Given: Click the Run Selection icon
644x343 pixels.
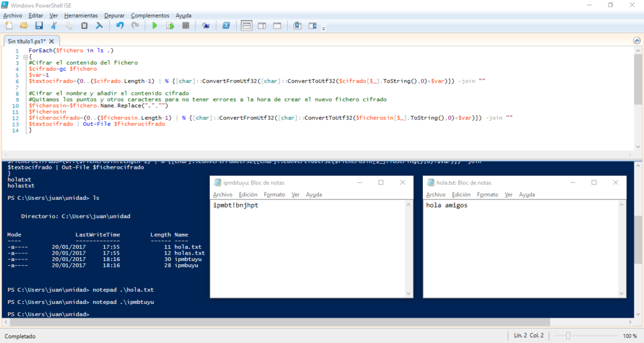Looking at the screenshot, I should pos(170,25).
